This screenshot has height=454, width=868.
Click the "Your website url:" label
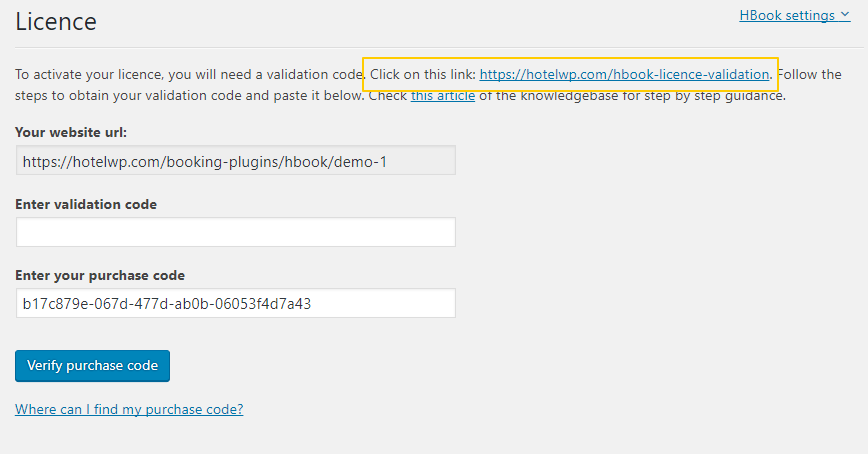[x=71, y=132]
